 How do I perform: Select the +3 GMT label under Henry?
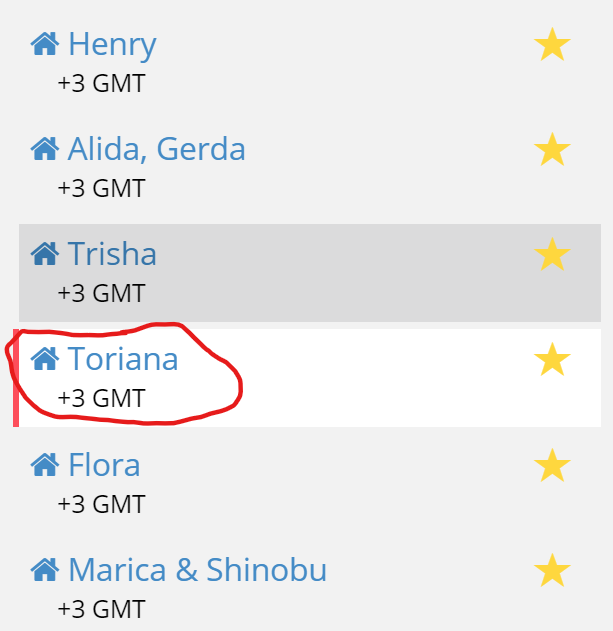(x=101, y=83)
